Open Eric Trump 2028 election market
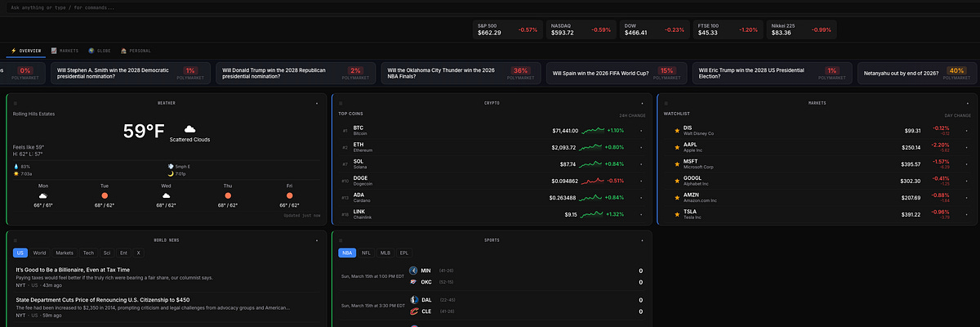 click(x=771, y=74)
